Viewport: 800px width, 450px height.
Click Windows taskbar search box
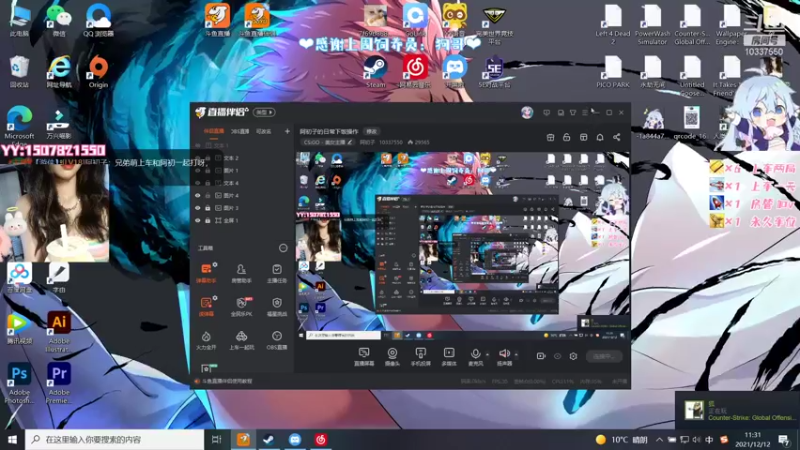coord(114,439)
